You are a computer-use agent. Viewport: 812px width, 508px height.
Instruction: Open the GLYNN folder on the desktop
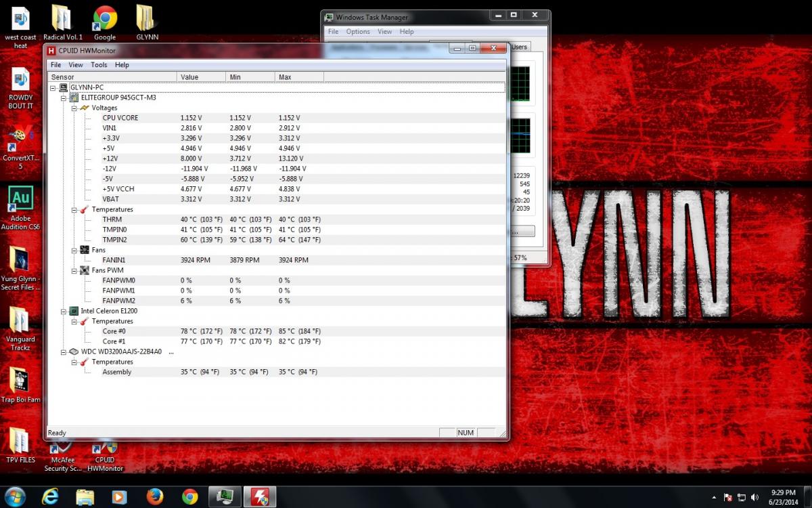point(147,23)
